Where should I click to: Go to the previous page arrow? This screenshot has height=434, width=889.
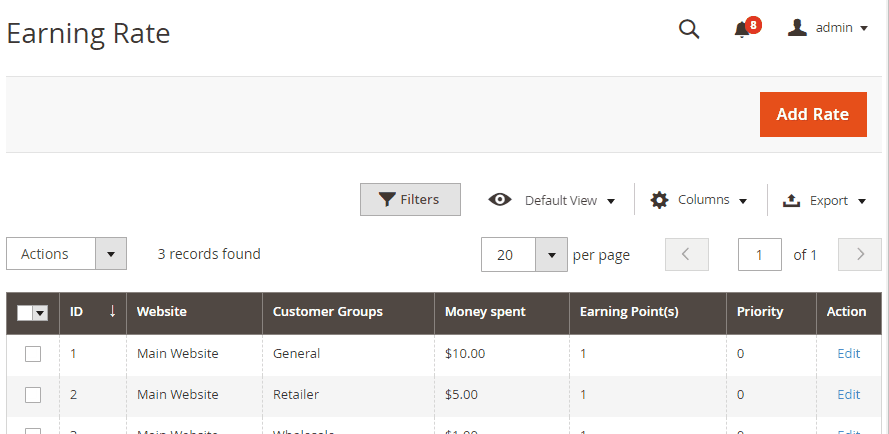(x=687, y=254)
